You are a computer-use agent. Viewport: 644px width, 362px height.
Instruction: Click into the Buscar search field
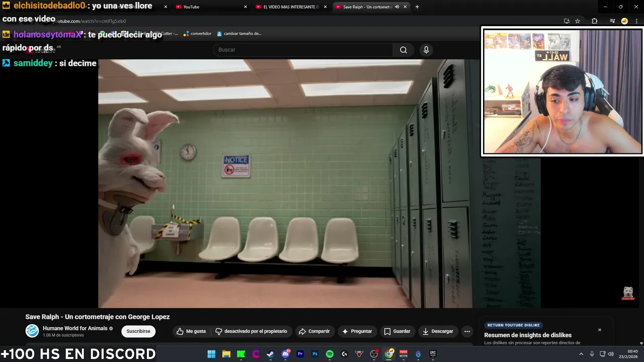tap(303, 50)
